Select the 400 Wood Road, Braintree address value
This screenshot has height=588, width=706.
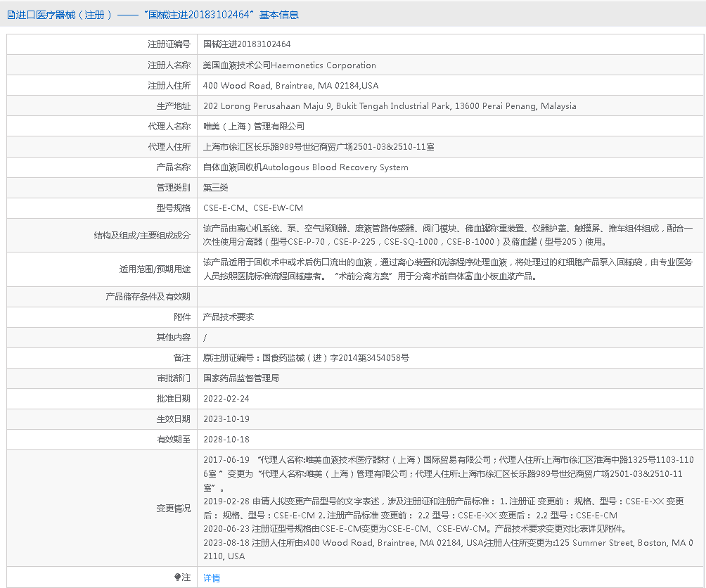click(290, 86)
